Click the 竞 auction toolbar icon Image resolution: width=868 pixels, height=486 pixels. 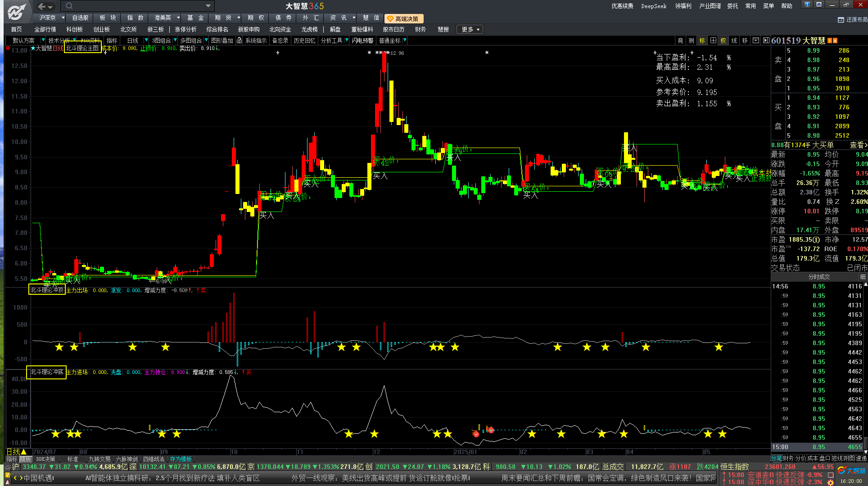pos(680,40)
